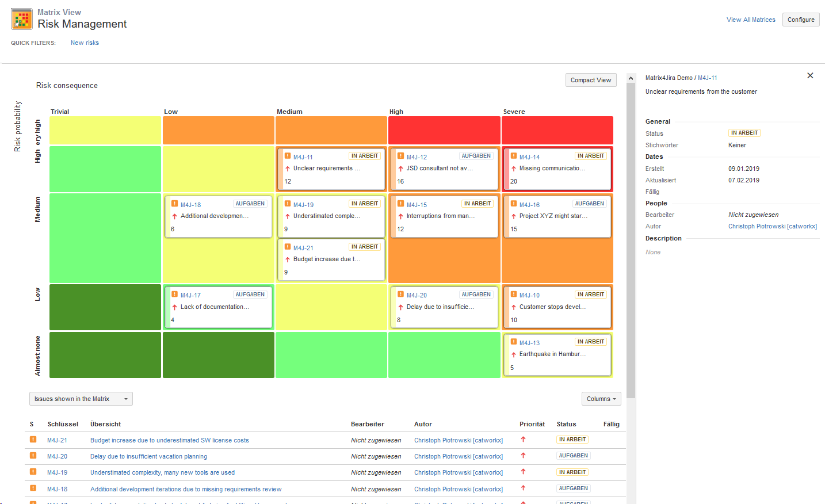Apply the New risks quick filter
Image resolution: width=825 pixels, height=504 pixels.
[85, 43]
